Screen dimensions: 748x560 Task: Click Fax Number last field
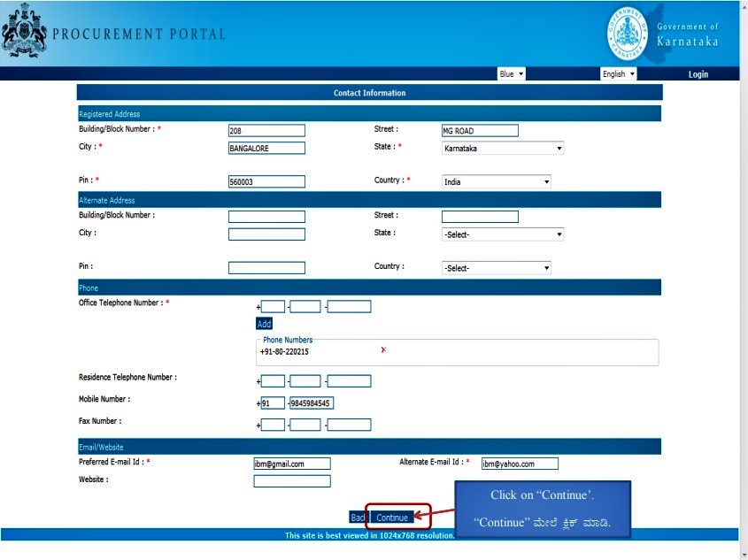click(349, 425)
